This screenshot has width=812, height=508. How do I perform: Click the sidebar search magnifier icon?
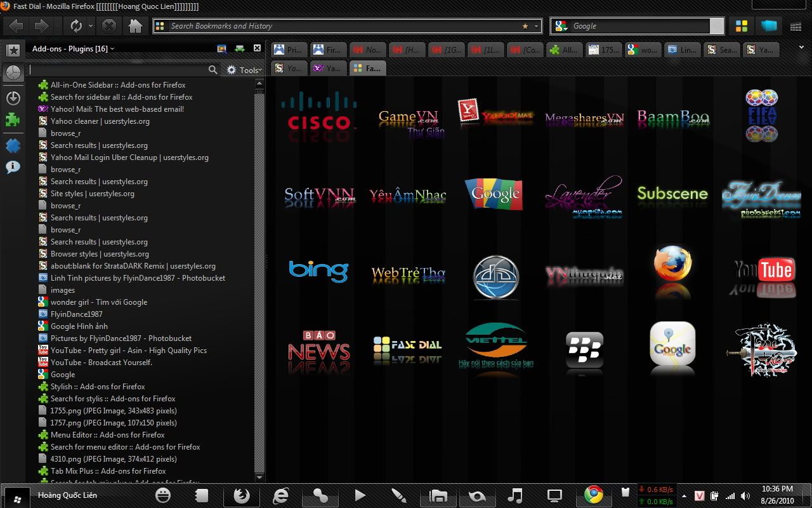point(213,70)
